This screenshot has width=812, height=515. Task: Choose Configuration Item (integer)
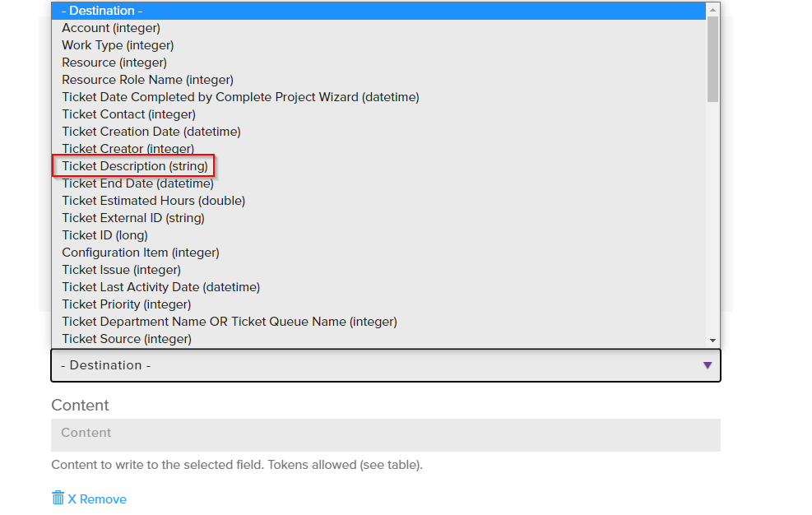click(141, 253)
